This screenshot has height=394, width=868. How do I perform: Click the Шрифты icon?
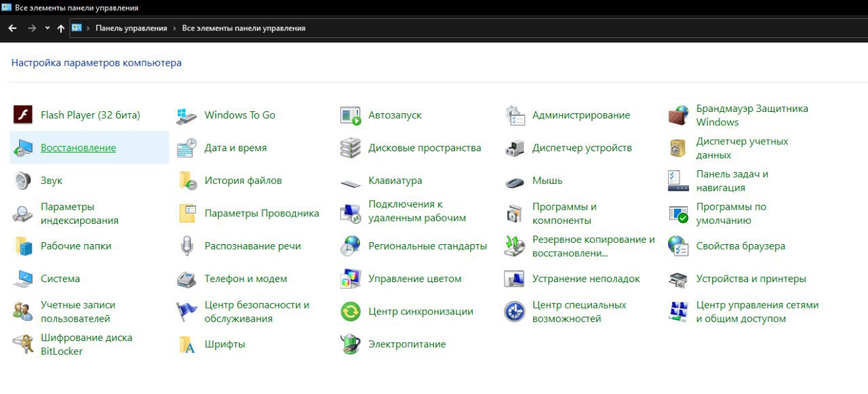click(x=187, y=344)
